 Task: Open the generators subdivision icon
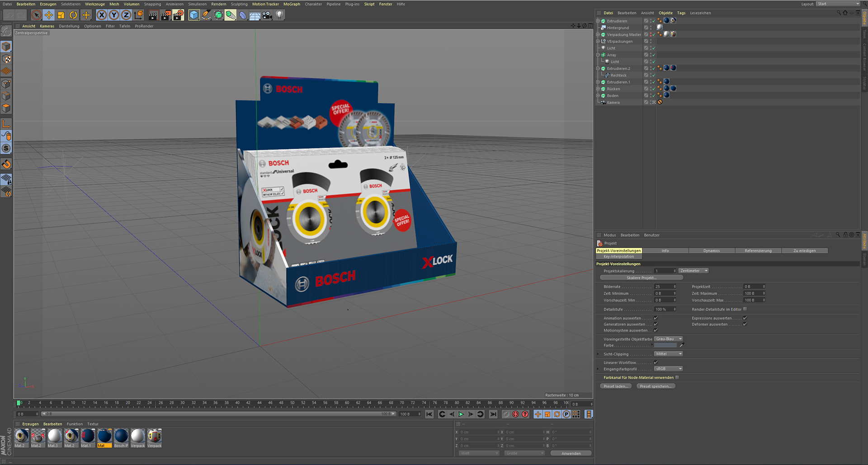[218, 15]
